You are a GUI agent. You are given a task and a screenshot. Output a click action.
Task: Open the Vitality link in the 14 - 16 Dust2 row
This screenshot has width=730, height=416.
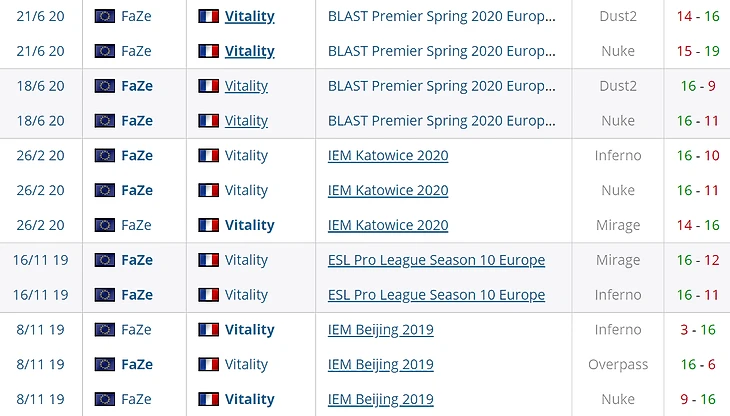(249, 16)
